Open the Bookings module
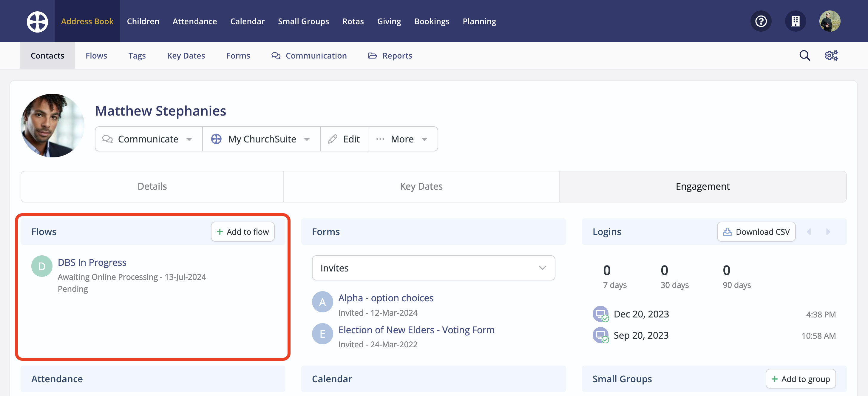868x396 pixels. coord(432,21)
